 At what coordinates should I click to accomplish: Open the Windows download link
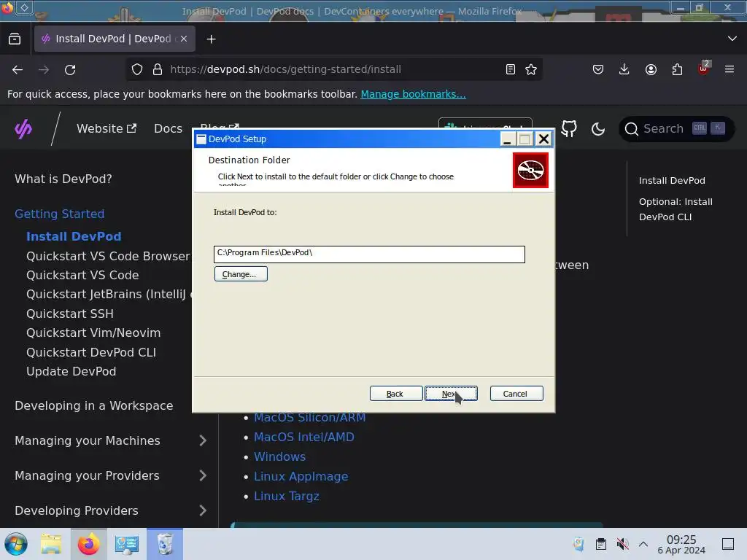[x=279, y=456]
